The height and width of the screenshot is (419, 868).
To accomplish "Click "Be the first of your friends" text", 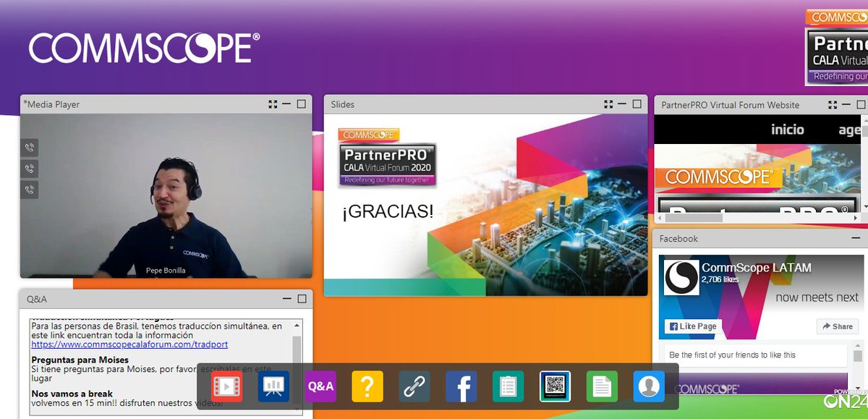I will [x=732, y=355].
